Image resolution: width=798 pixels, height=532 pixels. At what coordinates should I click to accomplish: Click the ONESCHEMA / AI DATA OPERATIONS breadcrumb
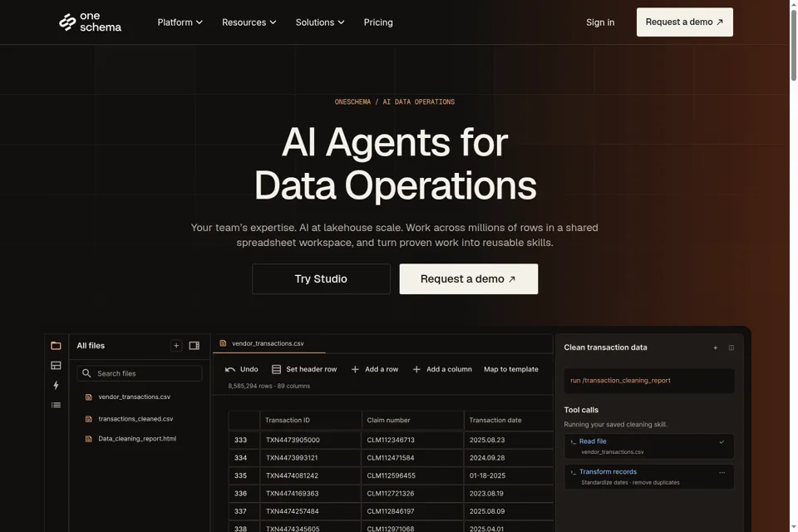[x=394, y=101]
